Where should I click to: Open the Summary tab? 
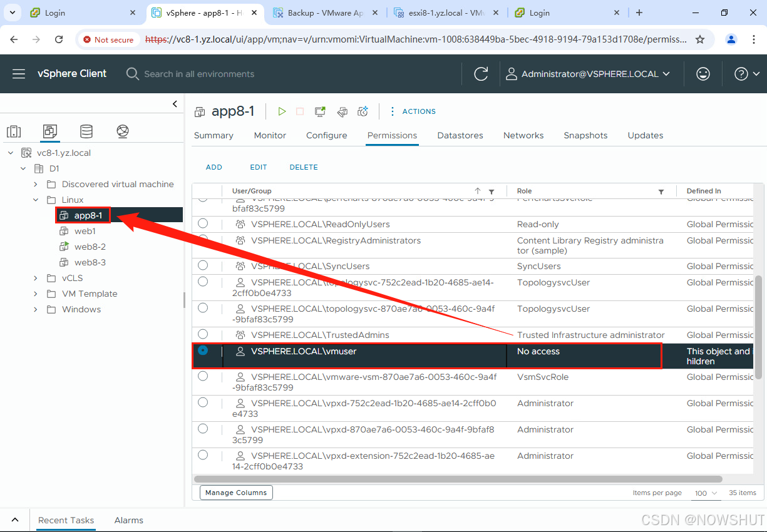click(214, 135)
